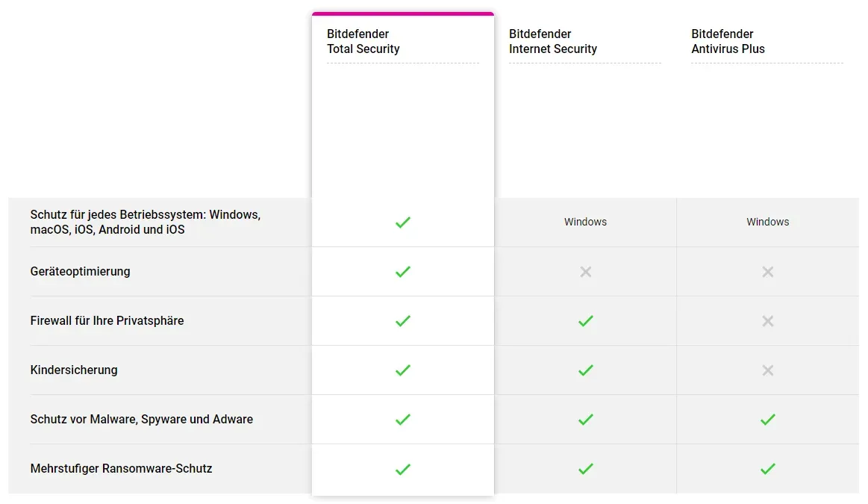Image resolution: width=868 pixels, height=504 pixels.
Task: Click Internet Security checkmark for Ransomware-Schutz row
Action: click(x=586, y=469)
